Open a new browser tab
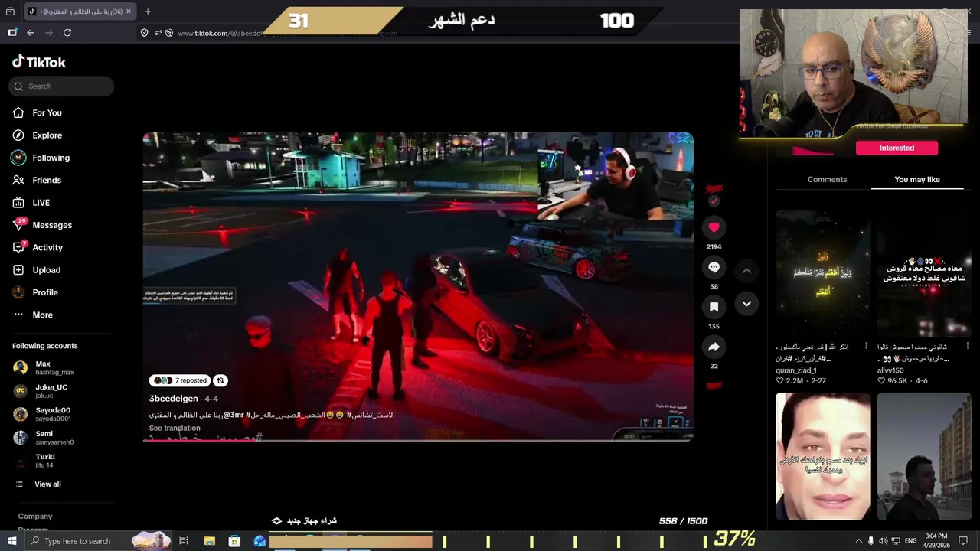 click(x=148, y=11)
